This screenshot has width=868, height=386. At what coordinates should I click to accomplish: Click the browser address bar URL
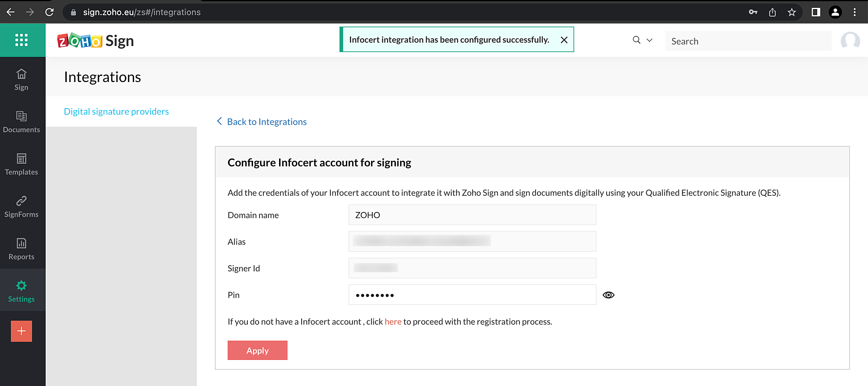142,12
